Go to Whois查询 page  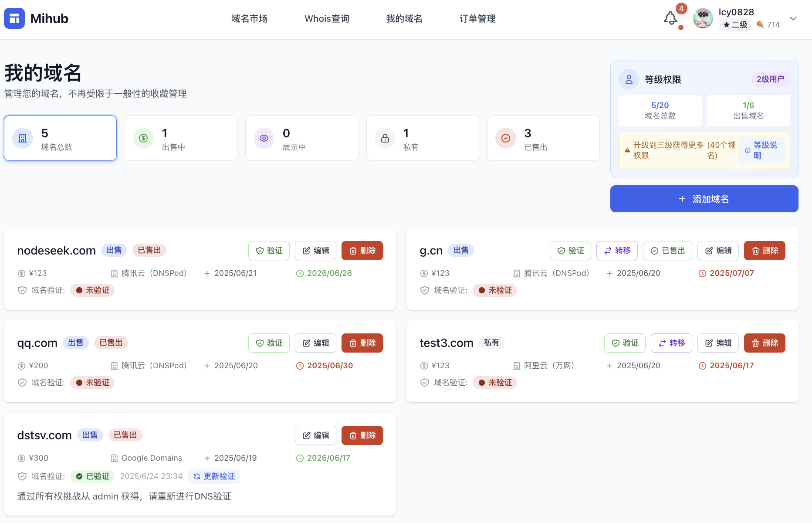(x=327, y=19)
